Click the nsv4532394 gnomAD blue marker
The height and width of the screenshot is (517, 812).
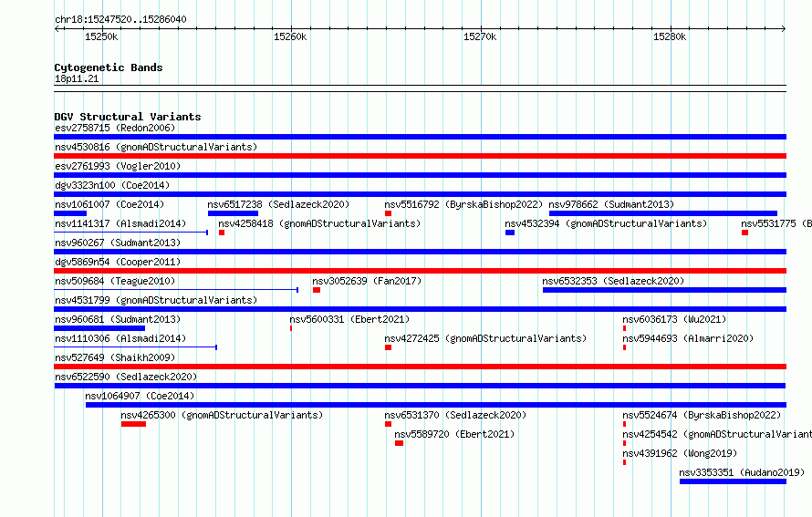pyautogui.click(x=510, y=233)
